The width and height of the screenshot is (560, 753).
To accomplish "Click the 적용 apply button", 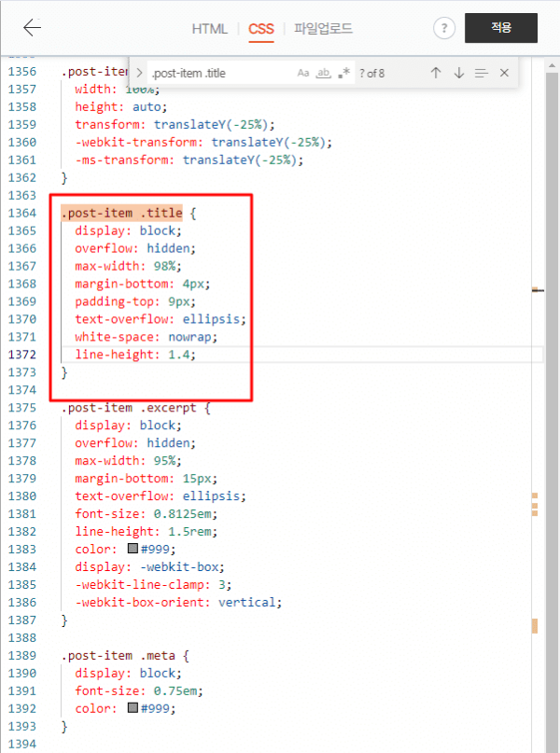I will (x=501, y=28).
